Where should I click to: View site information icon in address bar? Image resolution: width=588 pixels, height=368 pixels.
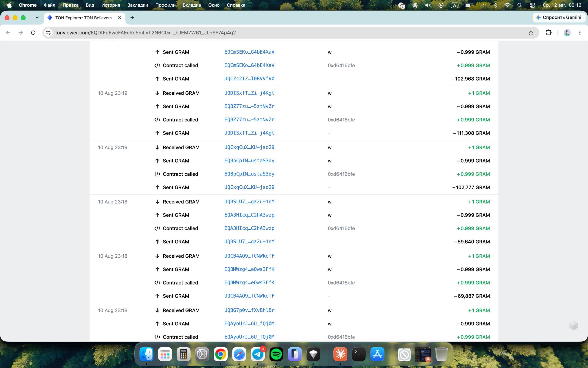[x=48, y=33]
